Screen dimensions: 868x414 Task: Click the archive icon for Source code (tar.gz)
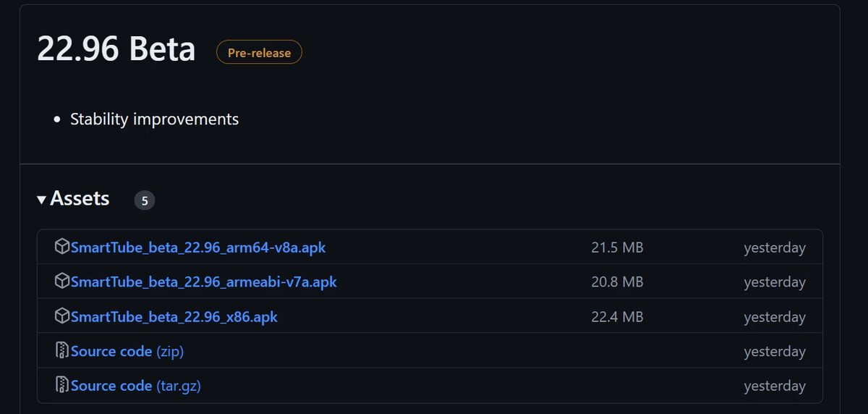[x=62, y=385]
